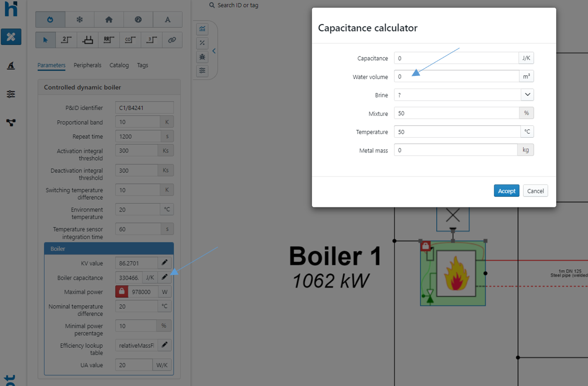Click the Metal mass input field
The width and height of the screenshot is (588, 386).
tap(455, 150)
